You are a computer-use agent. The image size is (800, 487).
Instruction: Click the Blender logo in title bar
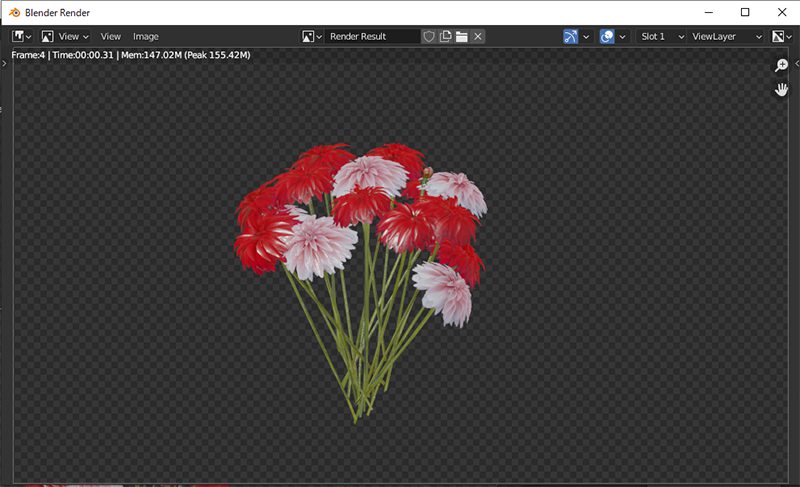click(x=13, y=12)
